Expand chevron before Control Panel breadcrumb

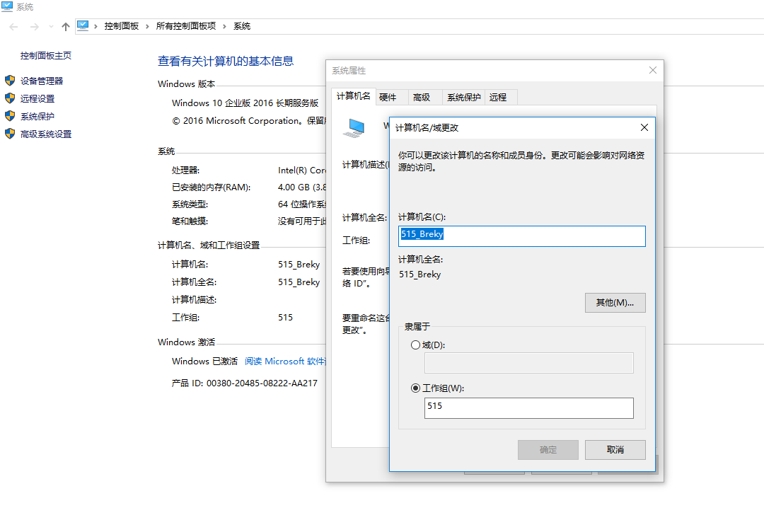[x=95, y=26]
